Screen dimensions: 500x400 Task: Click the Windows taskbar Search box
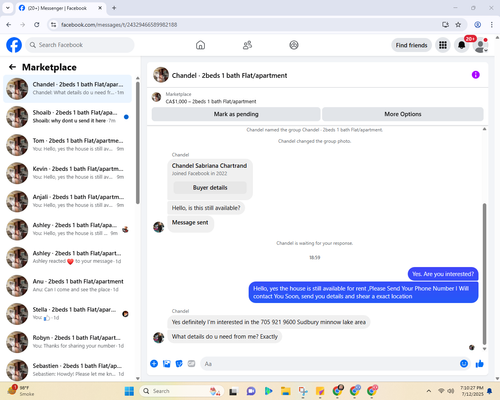tap(181, 391)
